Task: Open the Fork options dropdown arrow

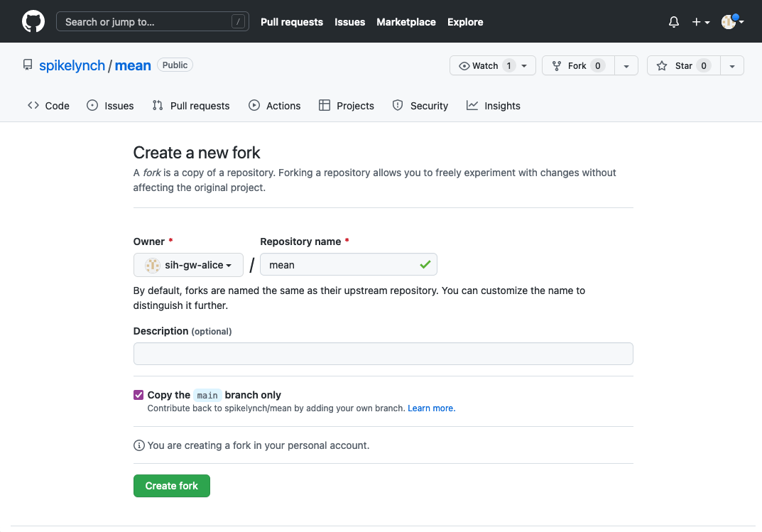Action: click(x=626, y=65)
